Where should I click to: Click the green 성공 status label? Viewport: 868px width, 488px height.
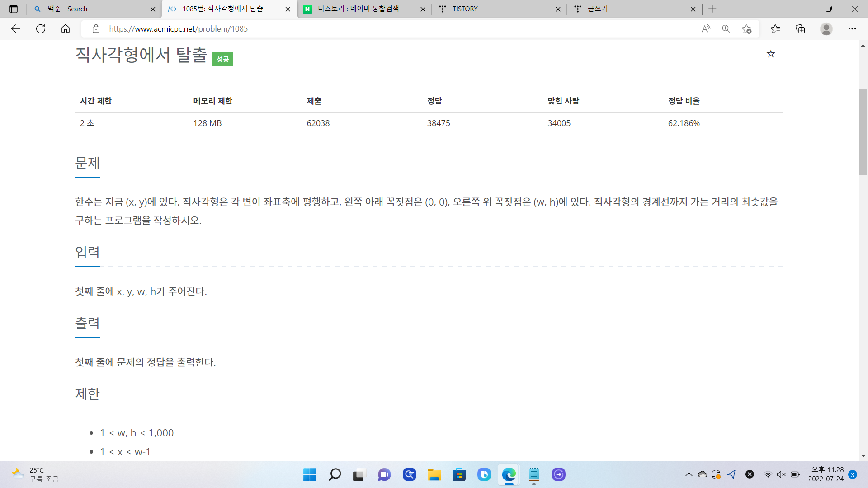222,59
